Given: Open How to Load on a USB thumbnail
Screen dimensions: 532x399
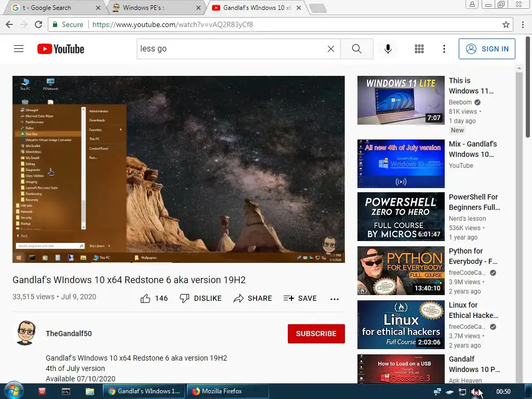Looking at the screenshot, I should (x=401, y=369).
